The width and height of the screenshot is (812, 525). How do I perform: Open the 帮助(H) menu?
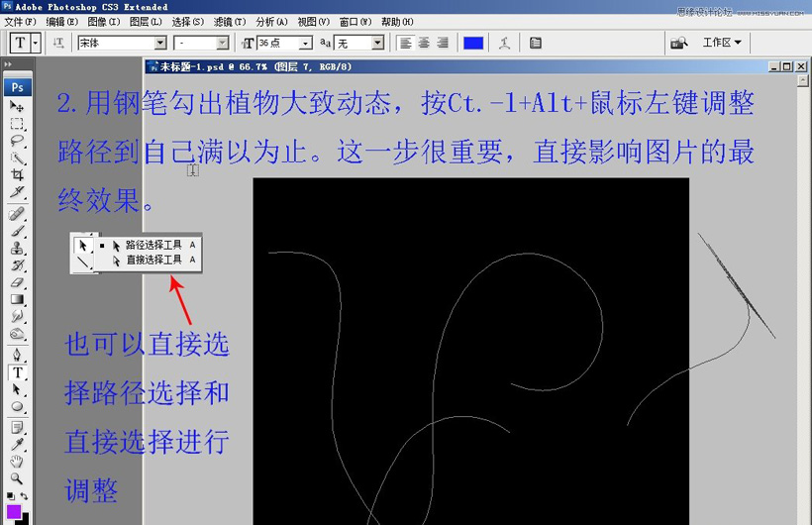point(397,22)
